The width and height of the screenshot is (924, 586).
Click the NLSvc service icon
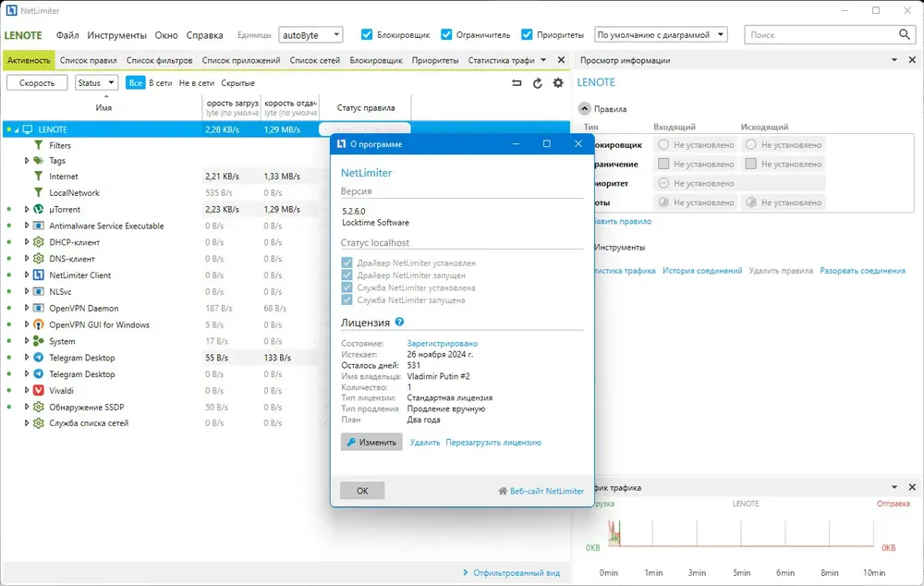tap(38, 292)
